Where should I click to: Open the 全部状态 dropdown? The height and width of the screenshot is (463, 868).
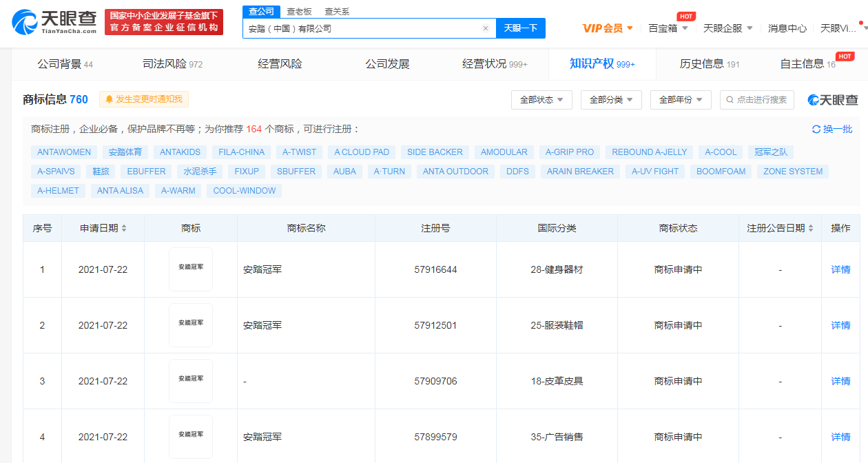tap(541, 99)
